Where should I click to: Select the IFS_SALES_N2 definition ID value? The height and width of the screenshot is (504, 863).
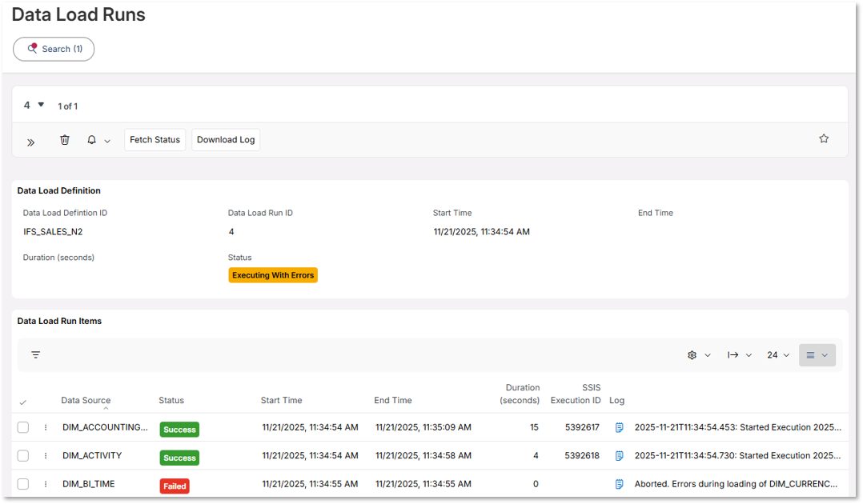click(53, 232)
